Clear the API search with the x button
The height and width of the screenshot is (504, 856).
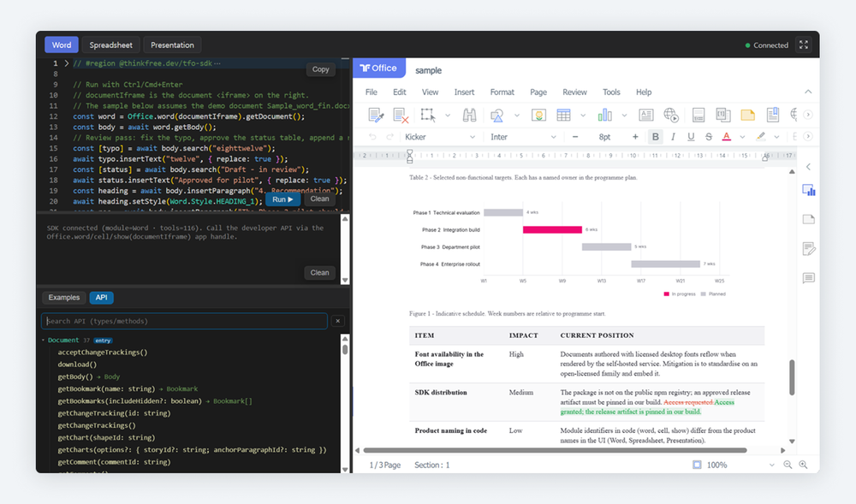(x=338, y=321)
